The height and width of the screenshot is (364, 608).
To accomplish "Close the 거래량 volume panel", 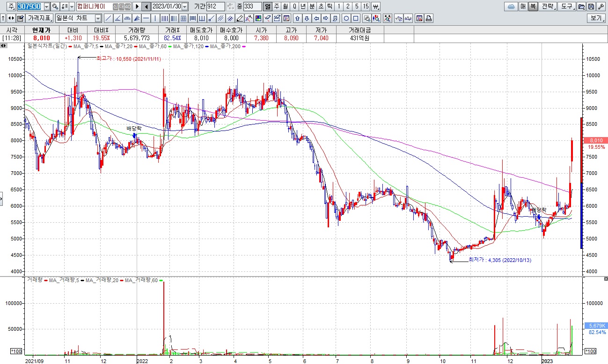I will click(x=605, y=279).
